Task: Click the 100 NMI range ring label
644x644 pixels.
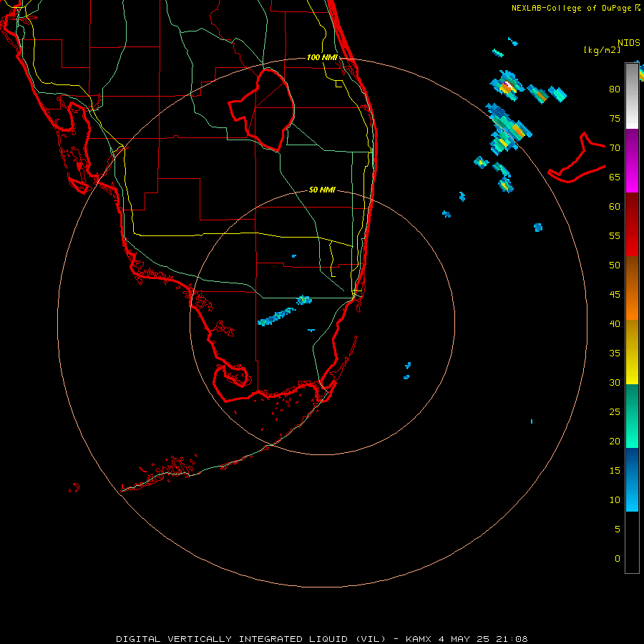Action: pyautogui.click(x=322, y=57)
